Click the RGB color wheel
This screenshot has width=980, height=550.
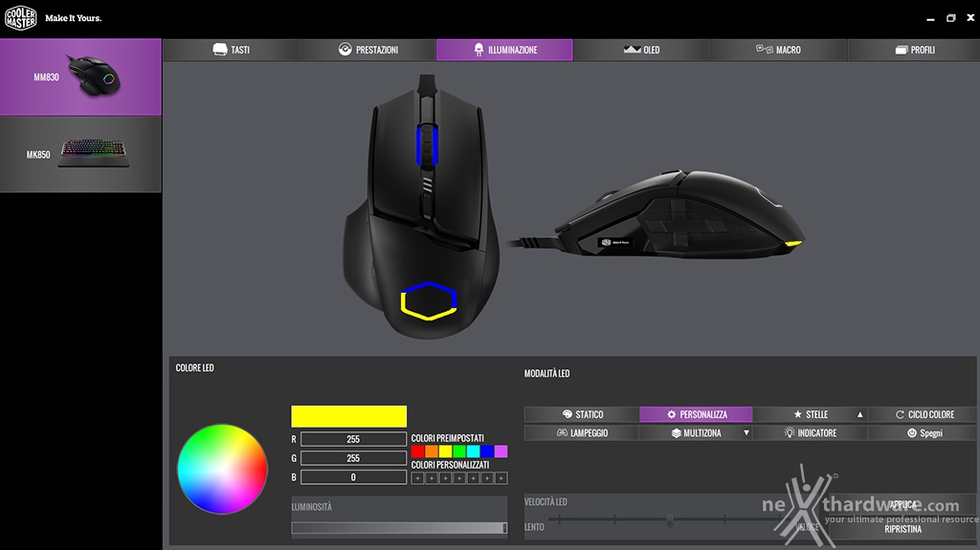tap(222, 469)
